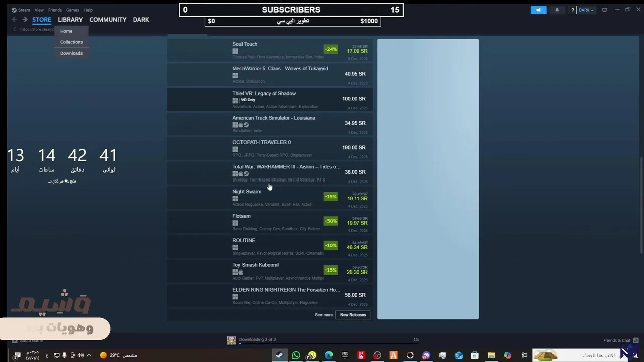Screen dimensions: 644x362
Task: Click the 46.34 SR price for ROUTINE
Action: pyautogui.click(x=357, y=247)
